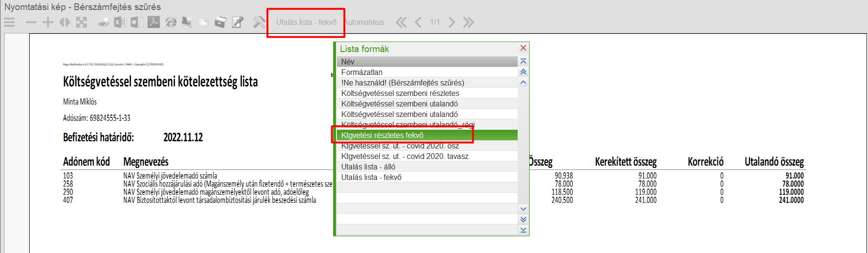Click the Név column header

coord(427,62)
